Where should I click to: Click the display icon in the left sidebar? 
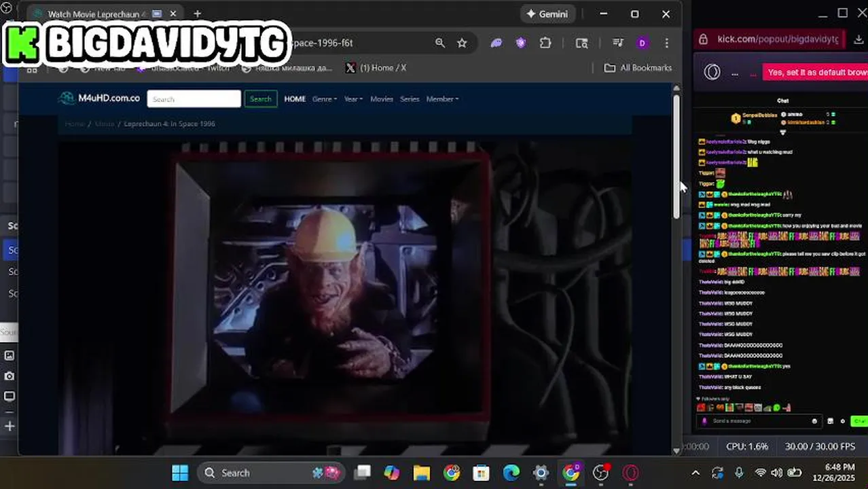pos(10,396)
